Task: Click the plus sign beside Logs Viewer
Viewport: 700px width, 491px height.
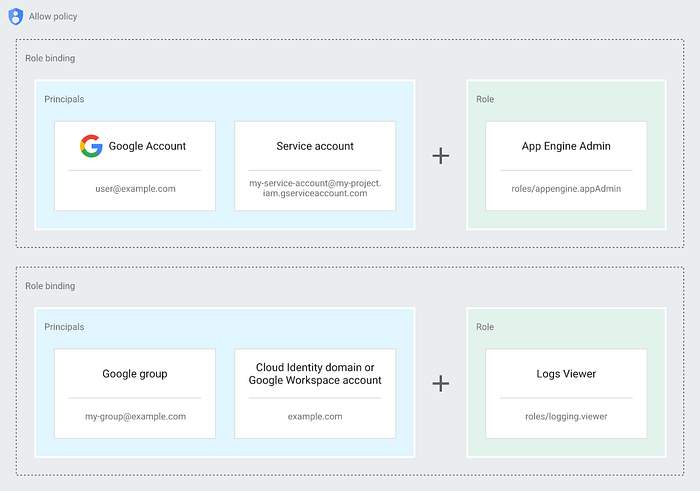Action: [441, 383]
